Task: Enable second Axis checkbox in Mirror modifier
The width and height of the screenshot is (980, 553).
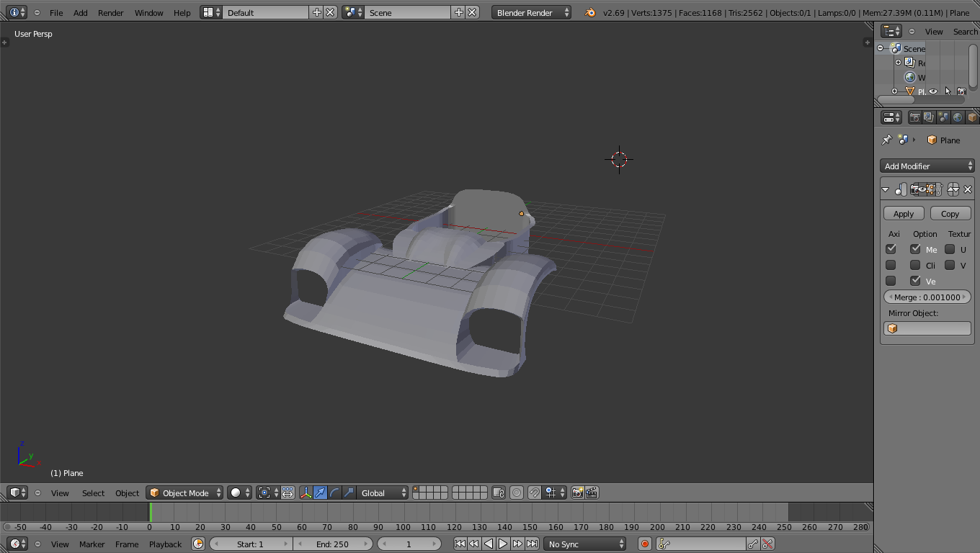Action: click(891, 264)
